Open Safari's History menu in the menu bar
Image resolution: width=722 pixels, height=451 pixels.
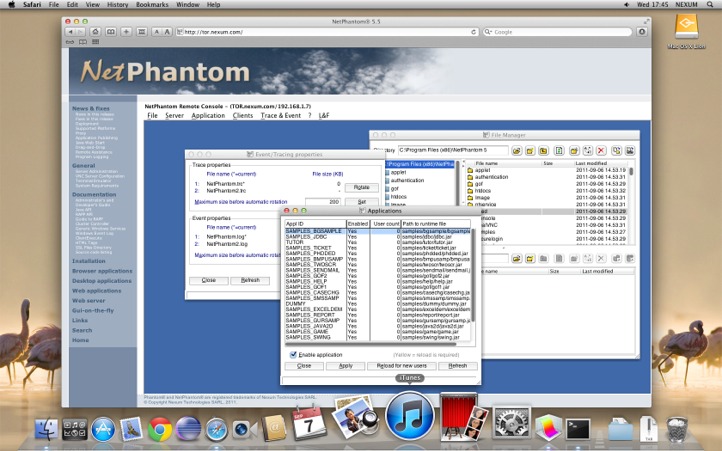(117, 5)
